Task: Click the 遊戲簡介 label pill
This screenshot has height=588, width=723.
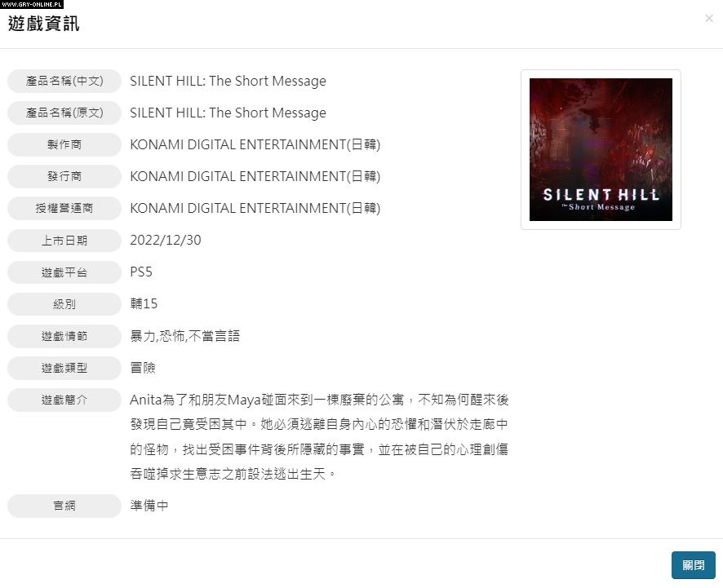Action: [64, 400]
